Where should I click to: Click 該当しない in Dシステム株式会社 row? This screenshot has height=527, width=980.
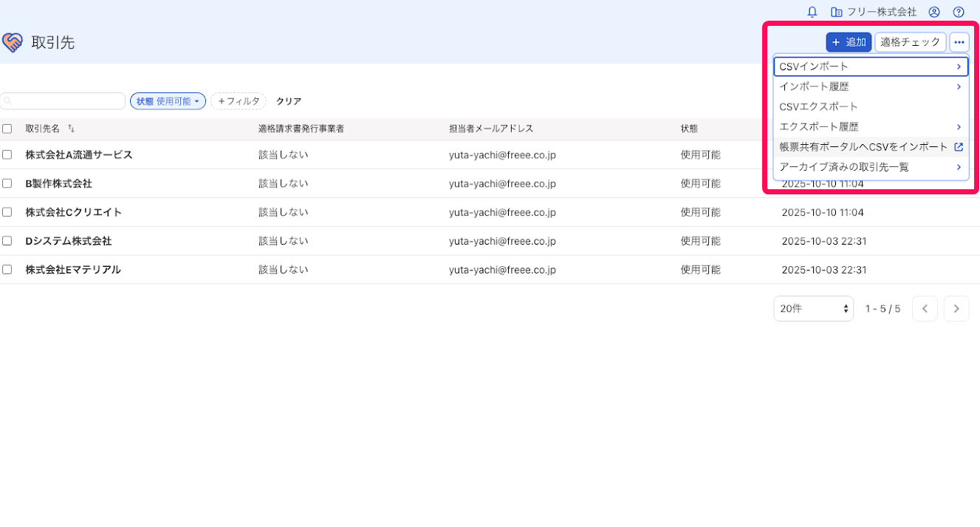tap(284, 241)
